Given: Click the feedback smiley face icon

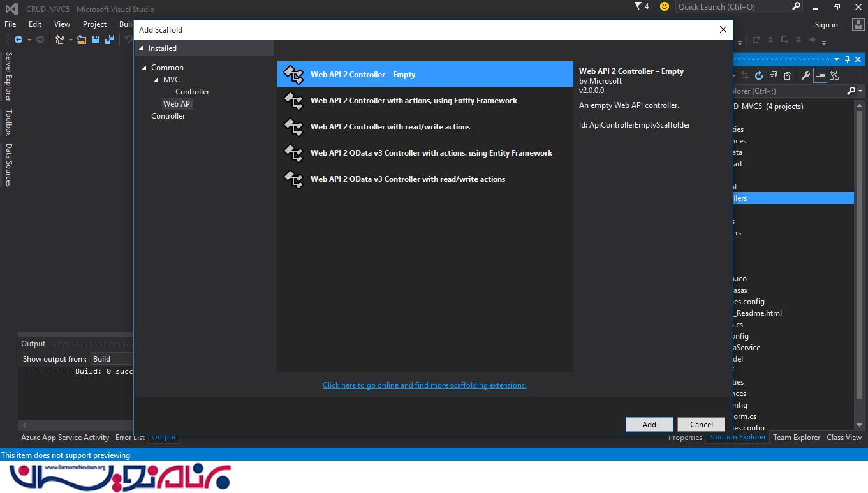Looking at the screenshot, I should [665, 6].
